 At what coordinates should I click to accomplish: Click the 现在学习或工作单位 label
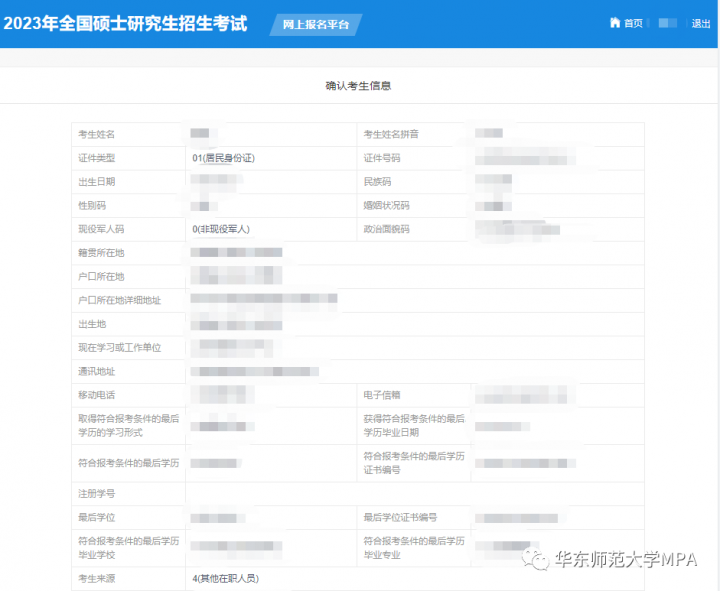pos(119,348)
